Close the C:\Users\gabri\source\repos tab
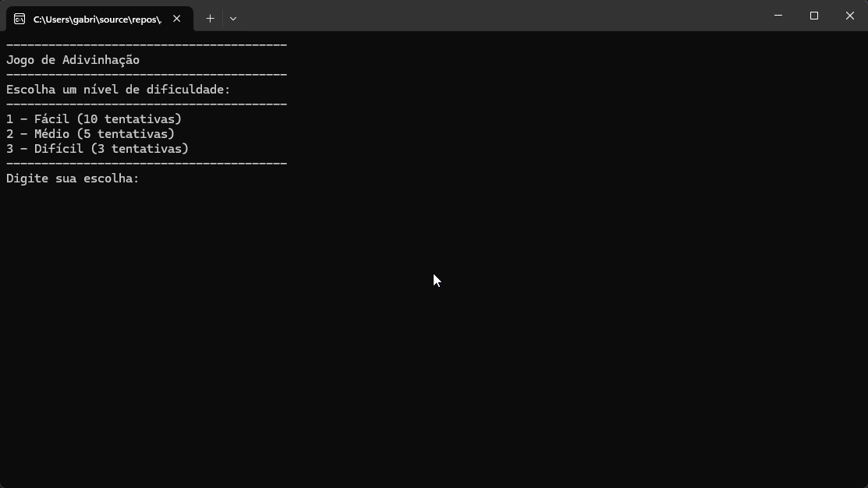This screenshot has height=488, width=868. tap(176, 19)
